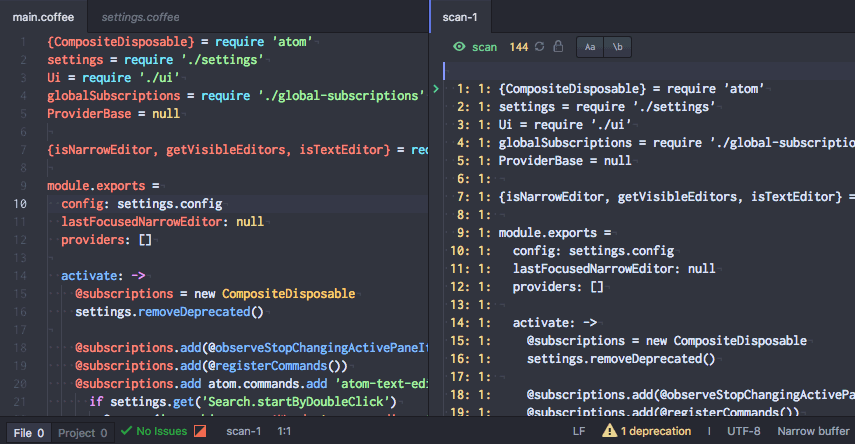Click the scan-1 file name in status bar
The image size is (855, 444).
pos(244,431)
